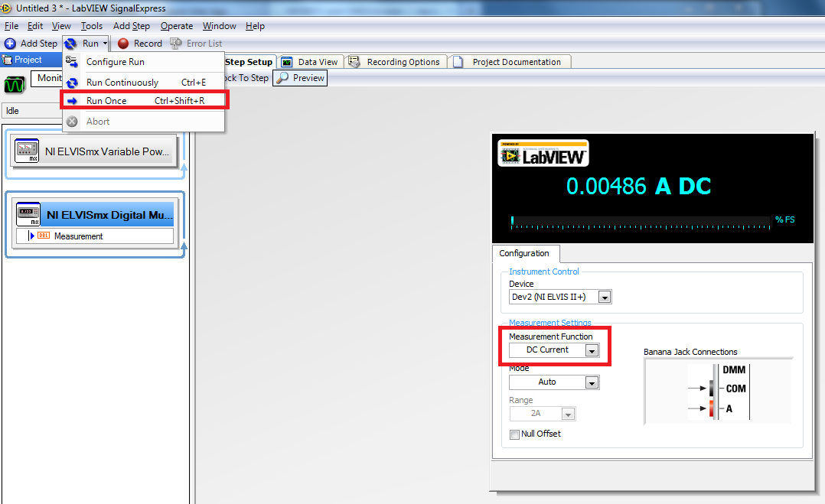
Task: Click the Configure Run icon
Action: tap(72, 61)
